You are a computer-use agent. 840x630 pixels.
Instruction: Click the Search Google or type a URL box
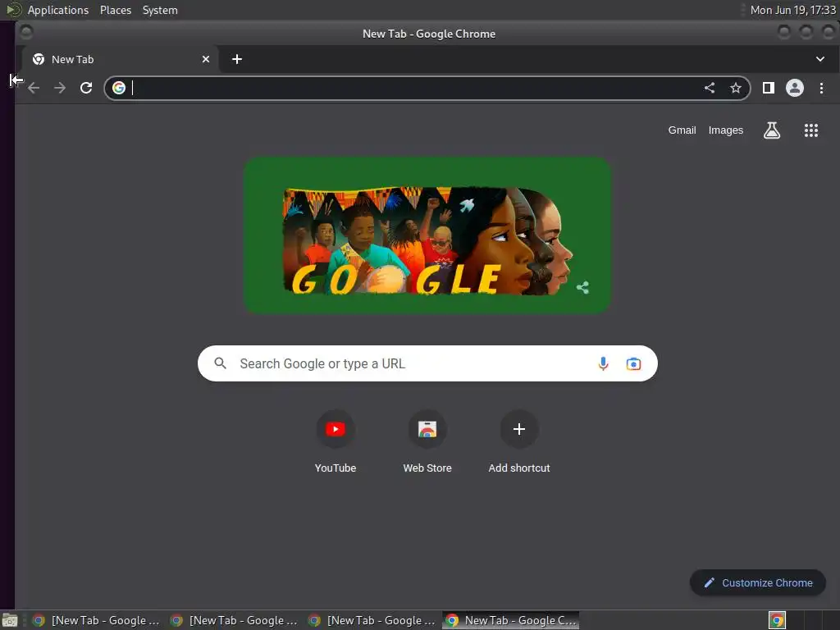click(x=427, y=363)
